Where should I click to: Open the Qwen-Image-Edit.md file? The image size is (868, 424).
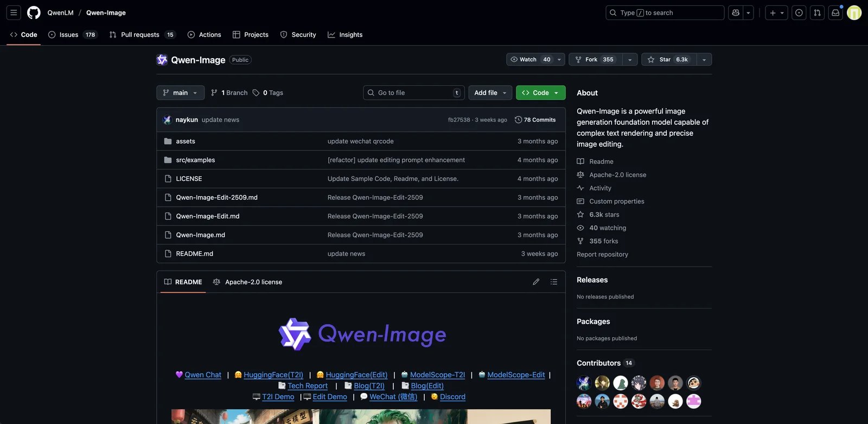click(x=208, y=216)
